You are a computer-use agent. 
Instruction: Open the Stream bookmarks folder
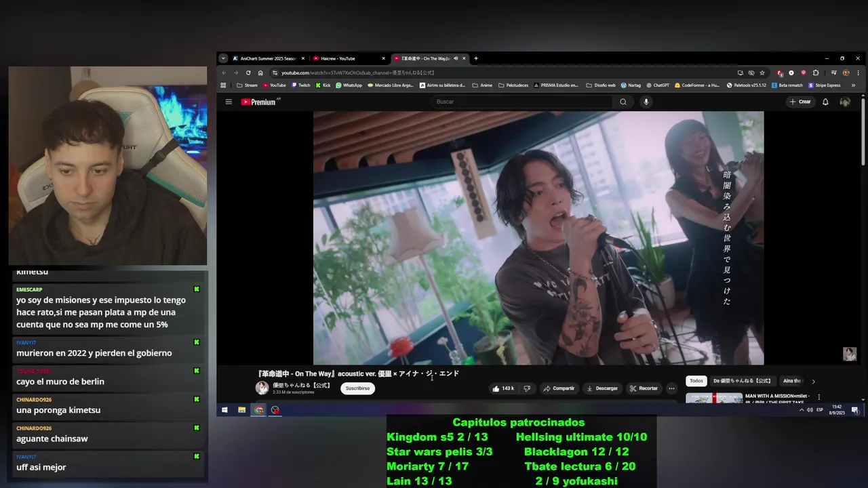pos(247,85)
